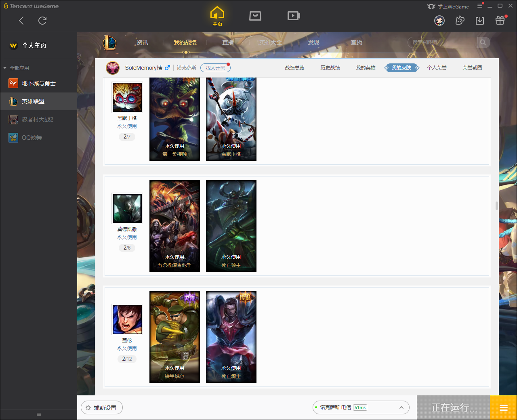Collapse the 全部应用 section arrow
Screen dimensions: 517x420
coord(5,68)
